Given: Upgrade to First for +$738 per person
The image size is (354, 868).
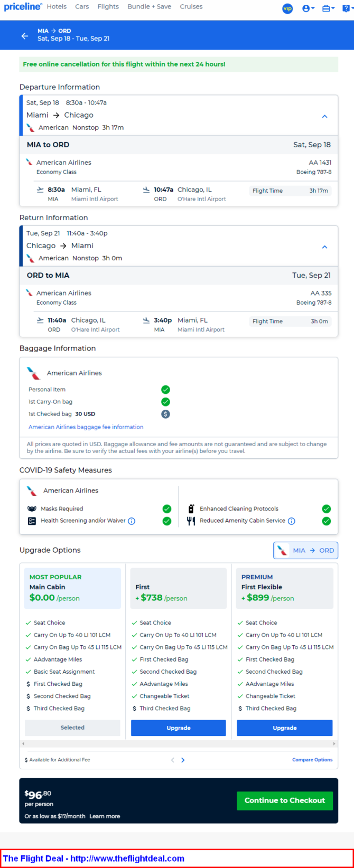Looking at the screenshot, I should coord(179,728).
